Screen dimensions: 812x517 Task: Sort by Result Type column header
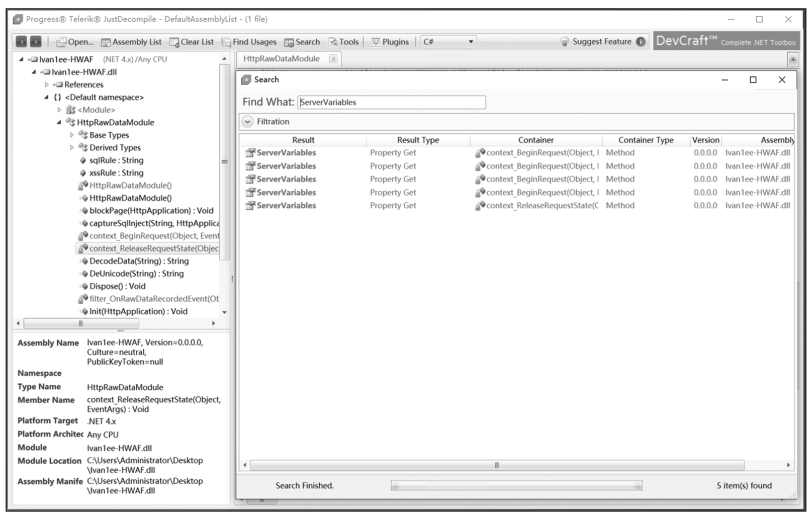tap(418, 140)
